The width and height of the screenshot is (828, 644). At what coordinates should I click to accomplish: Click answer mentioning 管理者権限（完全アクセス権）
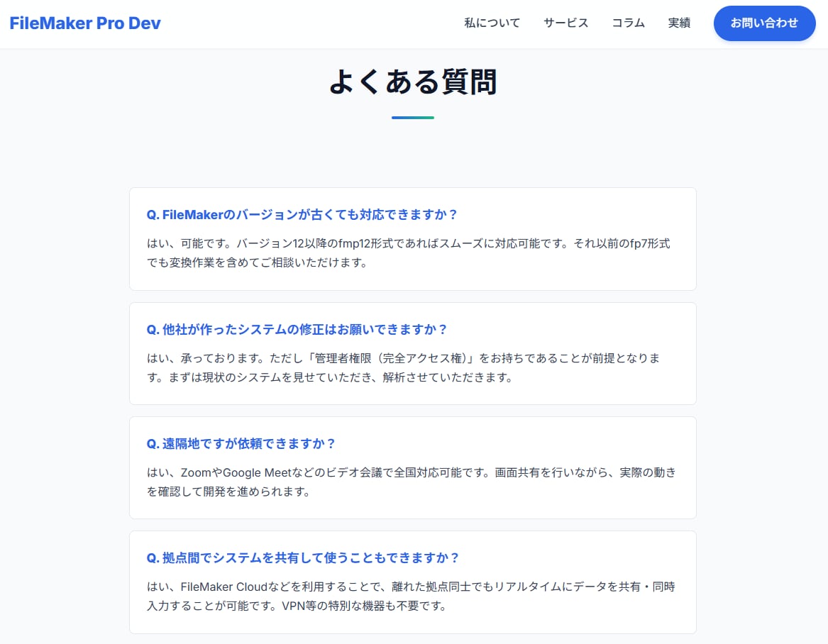click(404, 367)
